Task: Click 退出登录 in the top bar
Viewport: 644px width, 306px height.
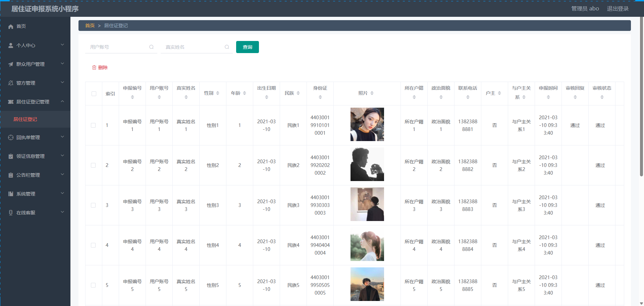Action: (x=618, y=9)
